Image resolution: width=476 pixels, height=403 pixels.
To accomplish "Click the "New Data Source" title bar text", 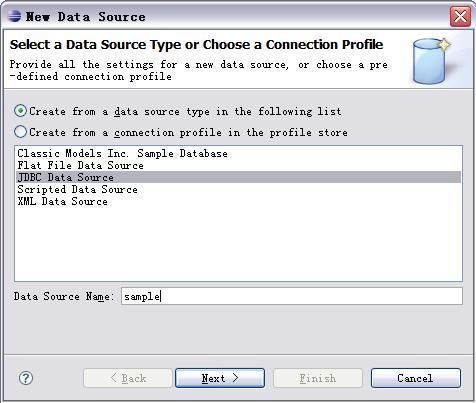I will (86, 17).
